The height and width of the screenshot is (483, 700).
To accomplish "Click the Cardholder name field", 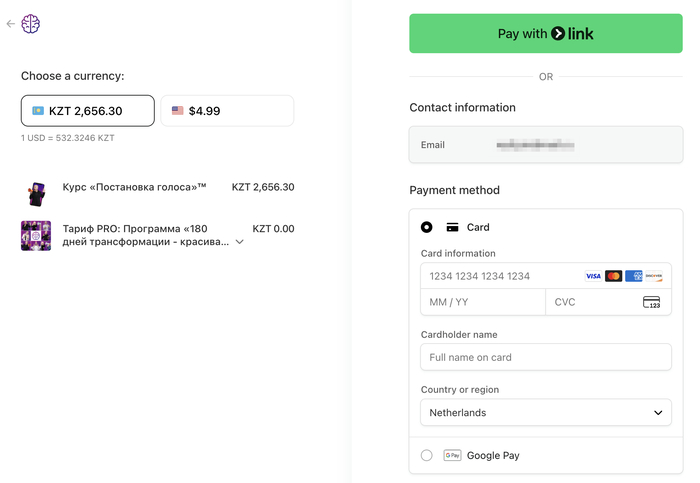I will coord(546,357).
